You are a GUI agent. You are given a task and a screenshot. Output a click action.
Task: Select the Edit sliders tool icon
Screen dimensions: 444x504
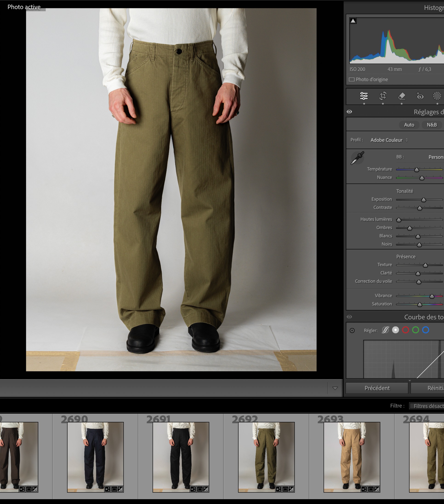tap(364, 96)
